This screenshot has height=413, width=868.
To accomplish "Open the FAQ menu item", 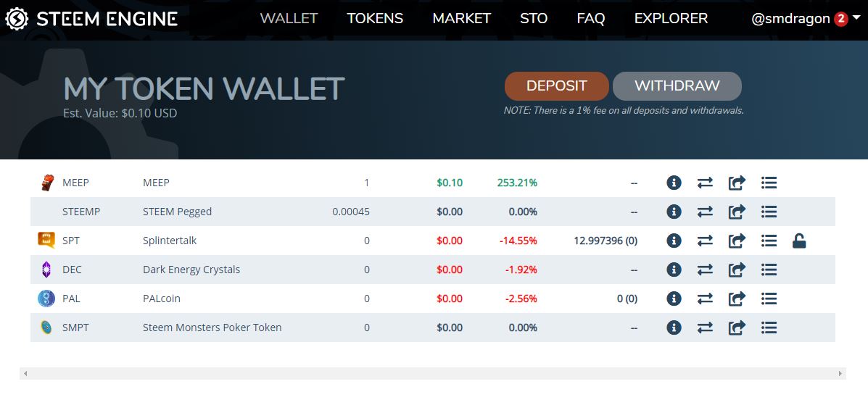I will click(x=591, y=18).
